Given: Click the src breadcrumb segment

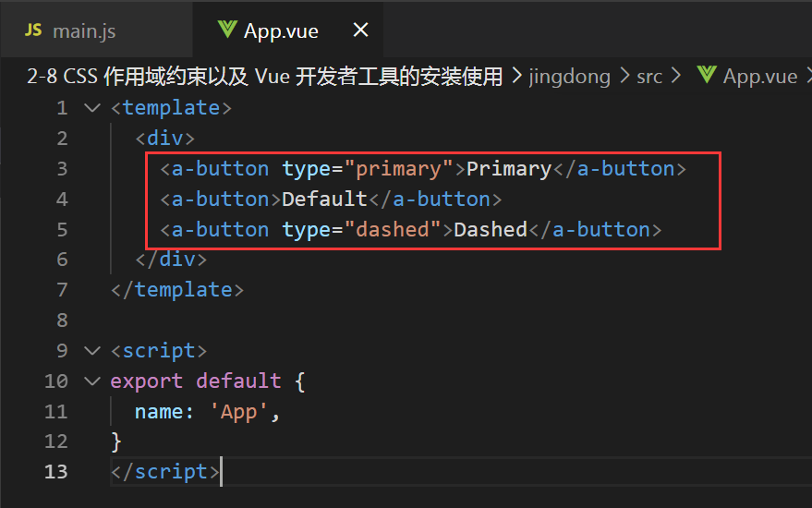Looking at the screenshot, I should [x=649, y=77].
